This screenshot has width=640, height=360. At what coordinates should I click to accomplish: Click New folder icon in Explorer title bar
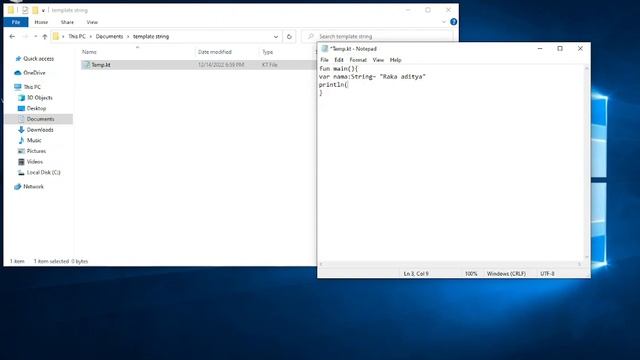coord(35,10)
